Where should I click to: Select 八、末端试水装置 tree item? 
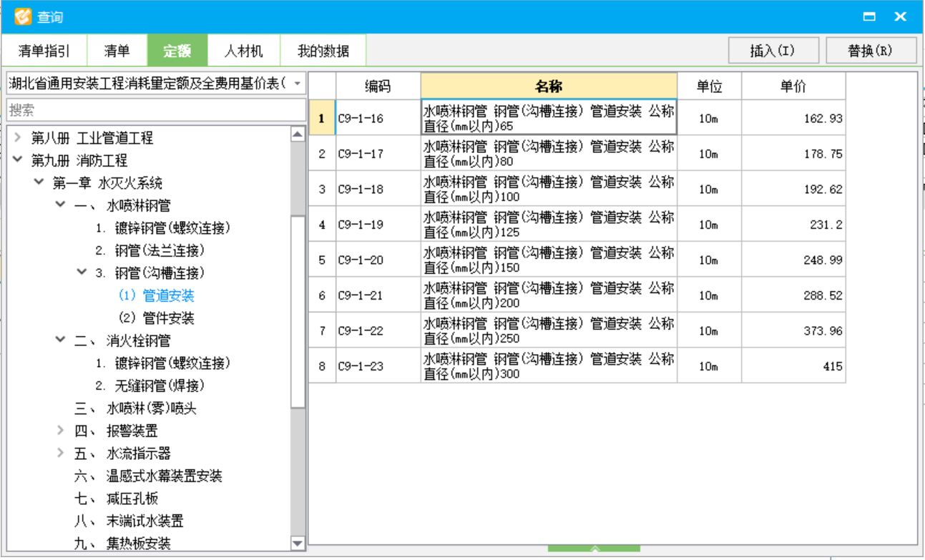click(129, 521)
